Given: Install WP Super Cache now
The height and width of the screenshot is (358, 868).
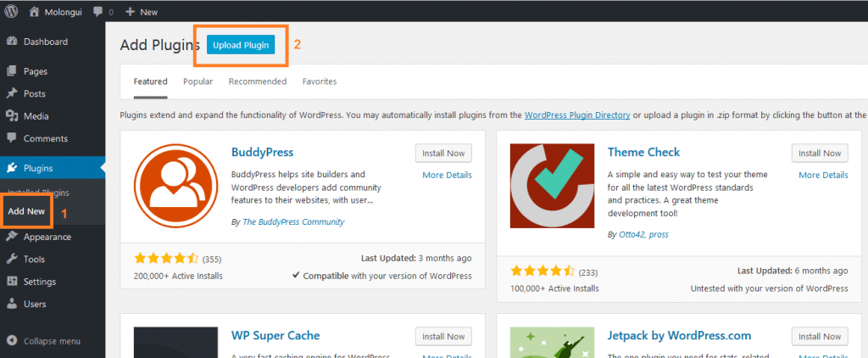Looking at the screenshot, I should [443, 337].
